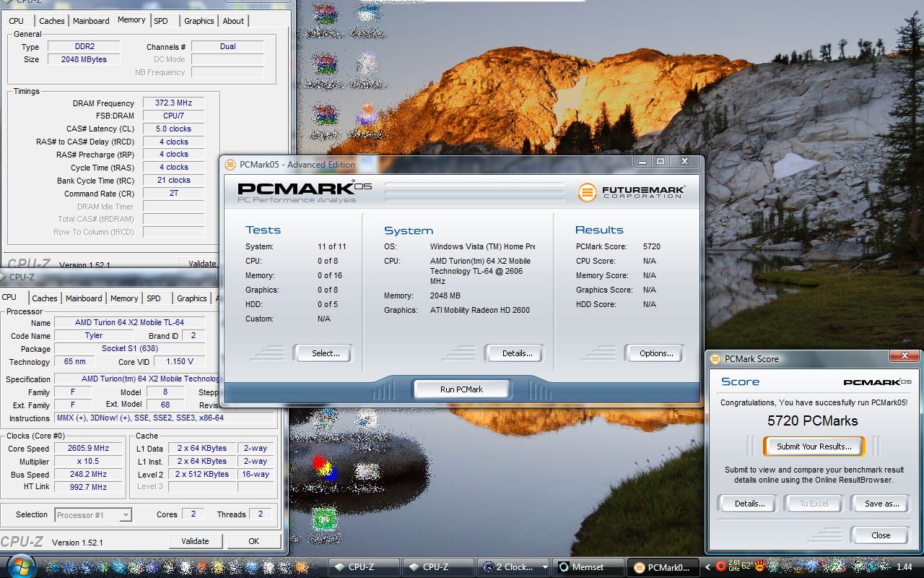Click Bus Speed value 248.2 MHz
Viewport: 924px width, 578px height.
click(89, 474)
